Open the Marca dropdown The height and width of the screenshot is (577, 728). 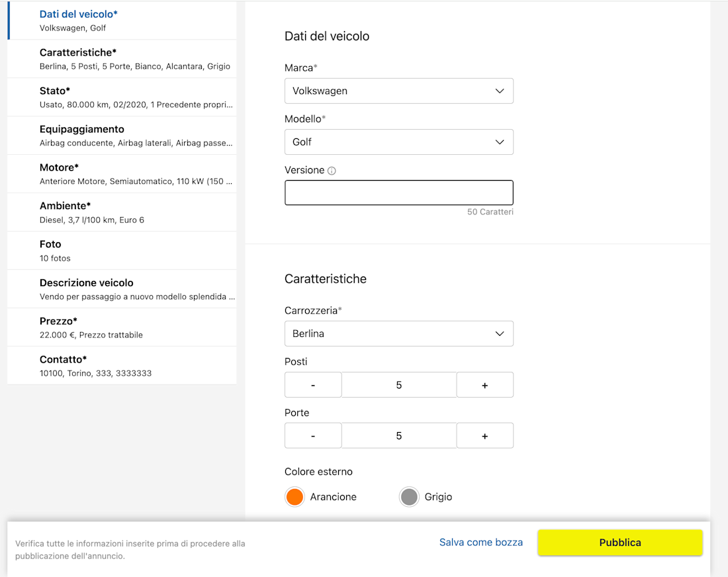coord(398,91)
